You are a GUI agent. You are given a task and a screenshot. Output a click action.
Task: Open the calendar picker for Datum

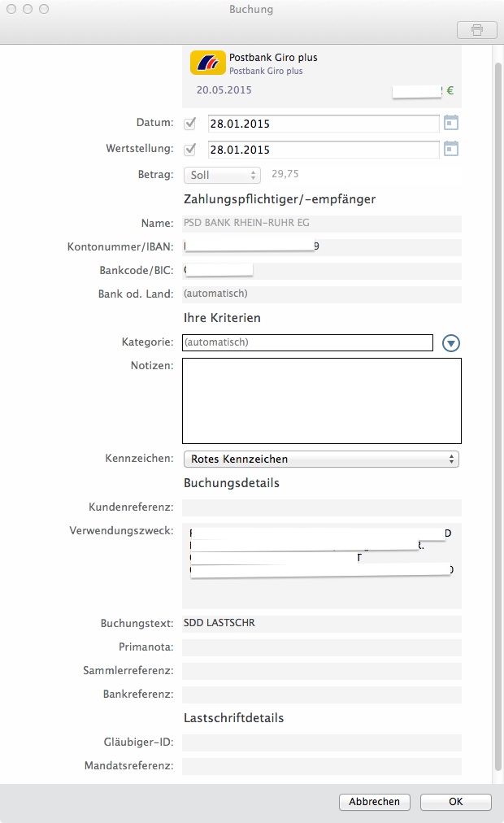point(451,123)
